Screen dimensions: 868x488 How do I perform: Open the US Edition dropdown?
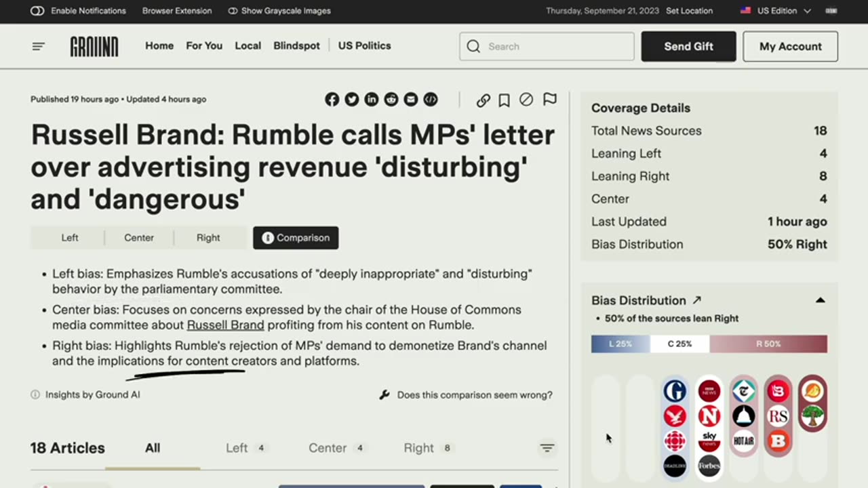[x=775, y=11]
